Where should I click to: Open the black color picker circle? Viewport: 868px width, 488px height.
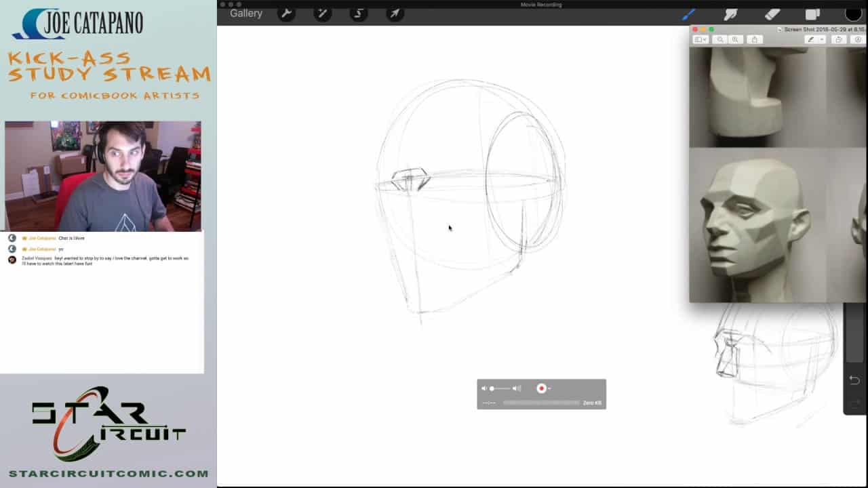point(853,14)
